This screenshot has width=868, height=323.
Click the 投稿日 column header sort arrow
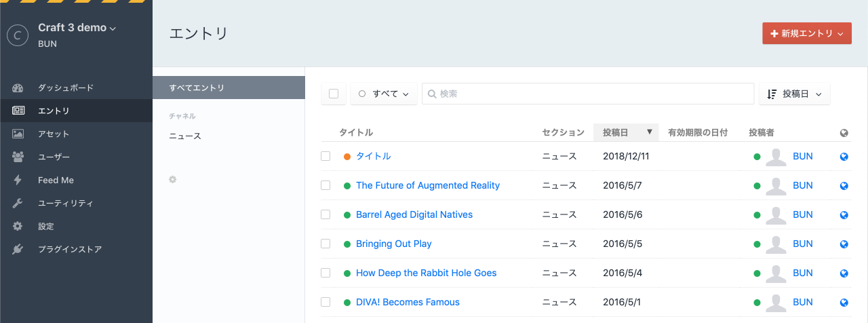tap(649, 132)
